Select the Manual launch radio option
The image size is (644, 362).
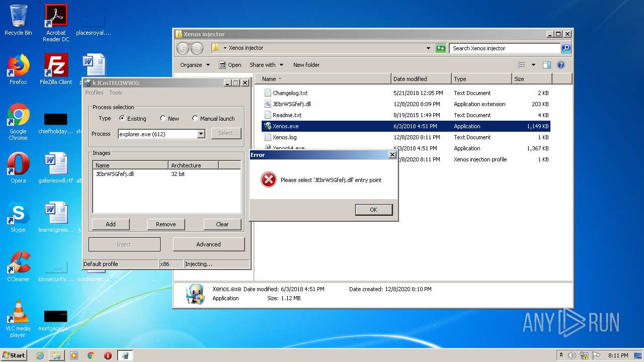click(x=195, y=119)
